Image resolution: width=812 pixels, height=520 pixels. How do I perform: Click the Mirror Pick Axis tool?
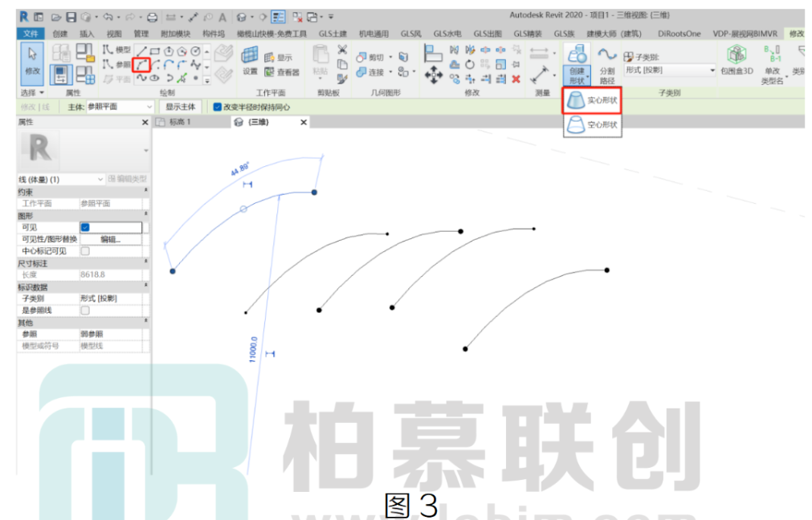click(454, 51)
